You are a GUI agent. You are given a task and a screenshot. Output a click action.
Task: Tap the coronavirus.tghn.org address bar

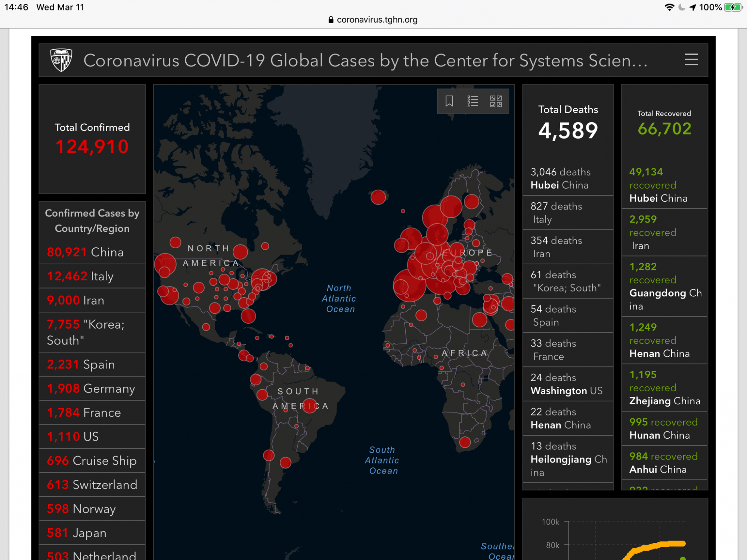pos(376,20)
